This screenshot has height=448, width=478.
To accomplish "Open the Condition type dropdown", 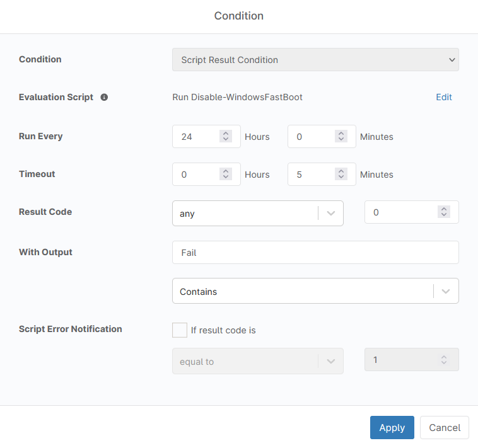I will (x=315, y=60).
